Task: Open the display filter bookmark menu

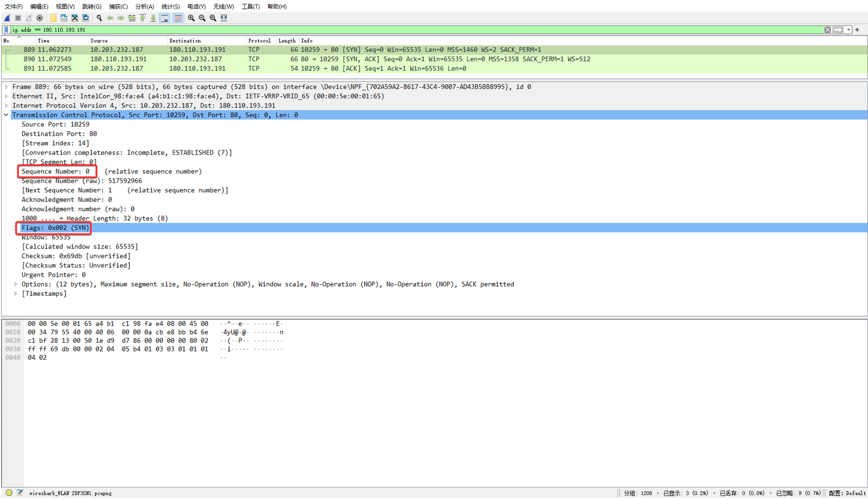Action: [6, 30]
